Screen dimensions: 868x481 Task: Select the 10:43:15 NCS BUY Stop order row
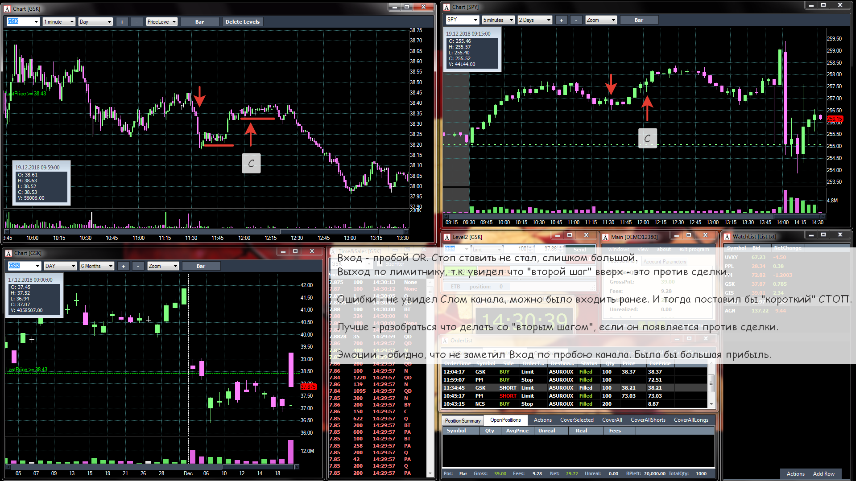coord(575,404)
